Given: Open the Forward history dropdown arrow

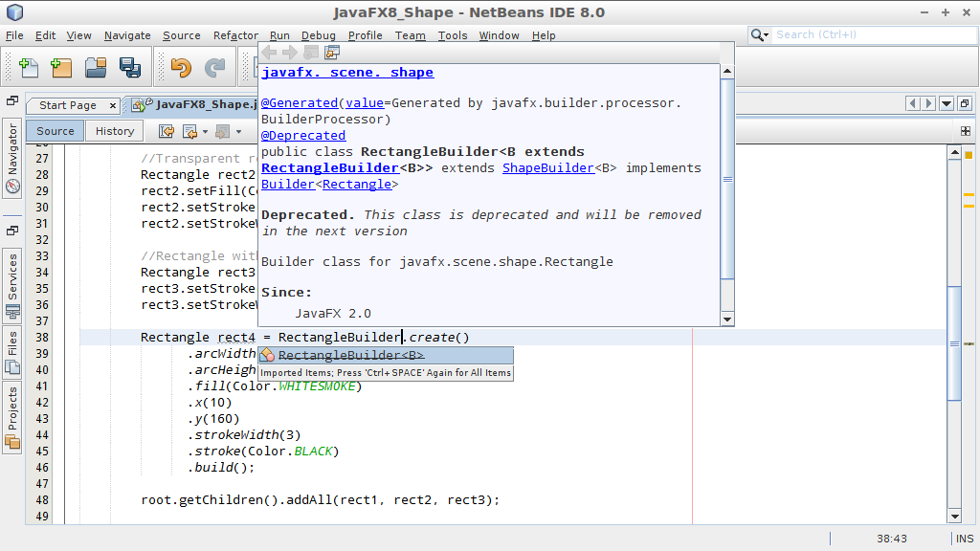Looking at the screenshot, I should click(238, 132).
